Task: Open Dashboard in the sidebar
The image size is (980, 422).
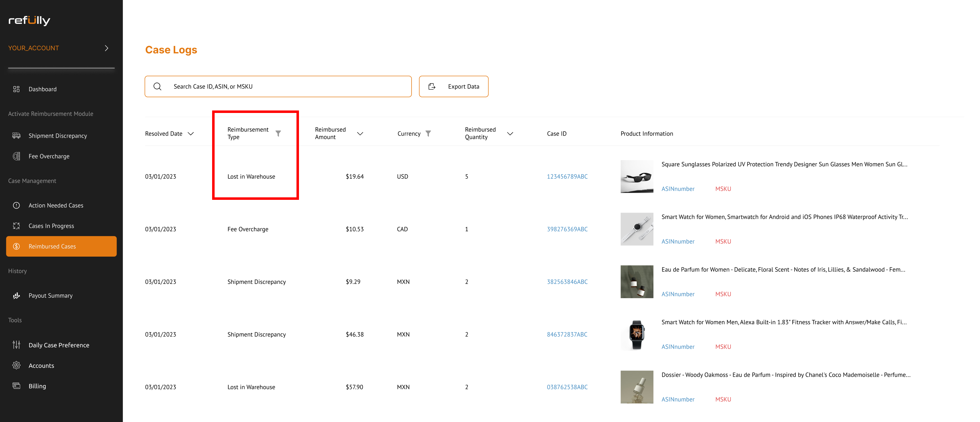Action: click(x=42, y=89)
